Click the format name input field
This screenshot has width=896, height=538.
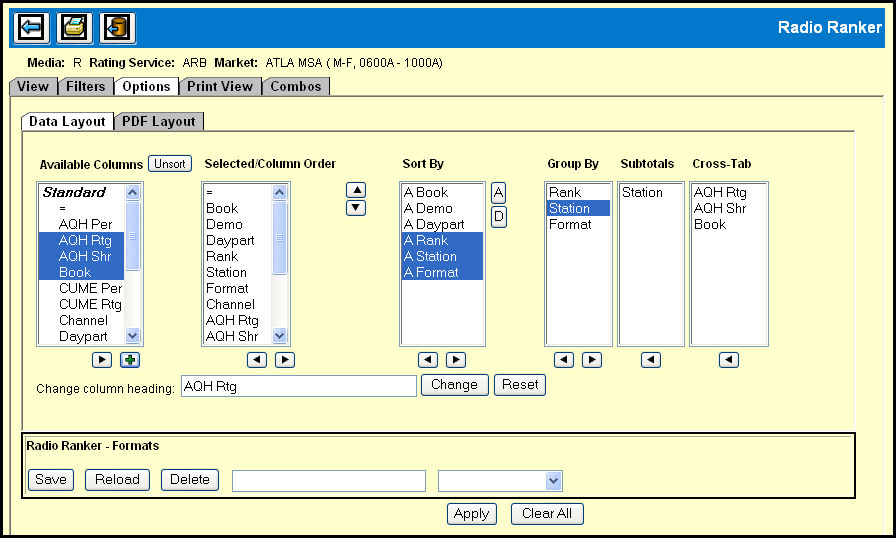[329, 481]
